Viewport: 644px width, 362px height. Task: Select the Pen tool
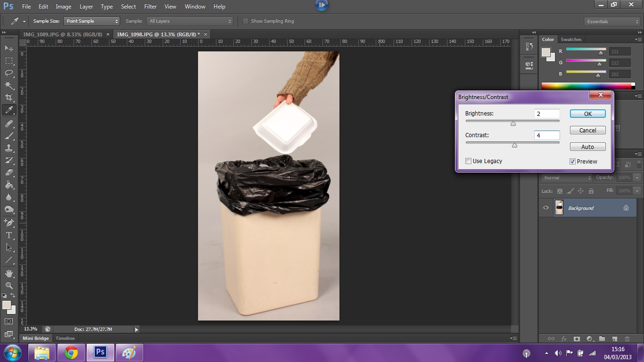tap(9, 222)
